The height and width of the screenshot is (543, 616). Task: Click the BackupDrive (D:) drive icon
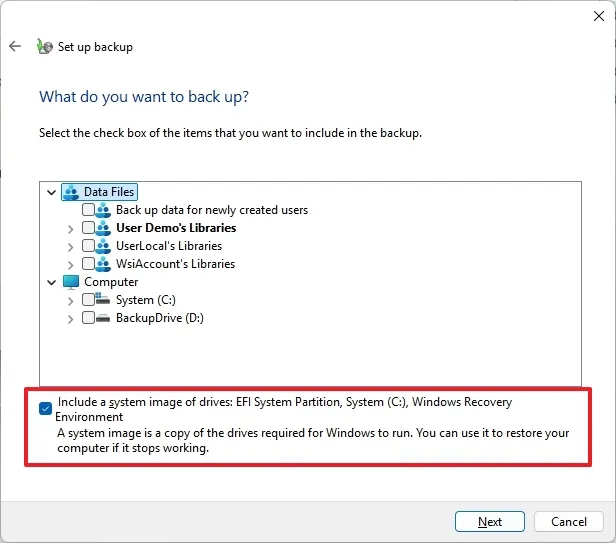103,318
